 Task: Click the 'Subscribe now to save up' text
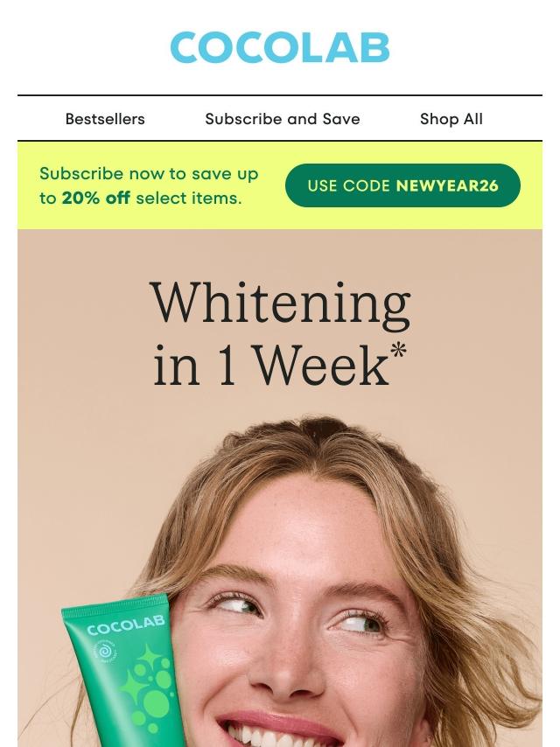coord(149,174)
